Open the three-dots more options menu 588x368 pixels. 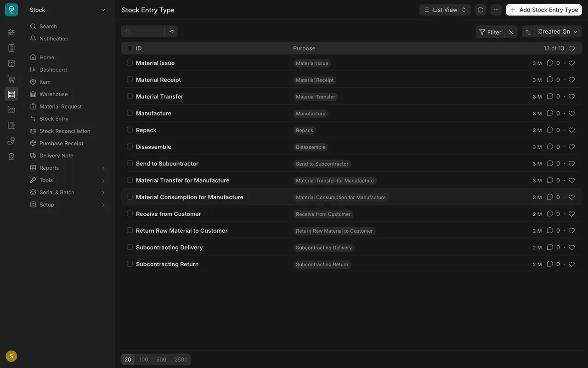tap(496, 10)
